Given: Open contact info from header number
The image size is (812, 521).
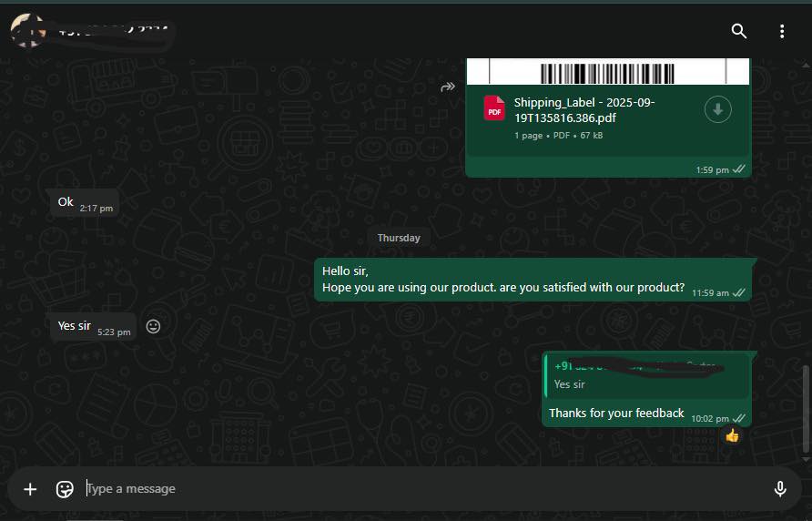Looking at the screenshot, I should [x=109, y=31].
